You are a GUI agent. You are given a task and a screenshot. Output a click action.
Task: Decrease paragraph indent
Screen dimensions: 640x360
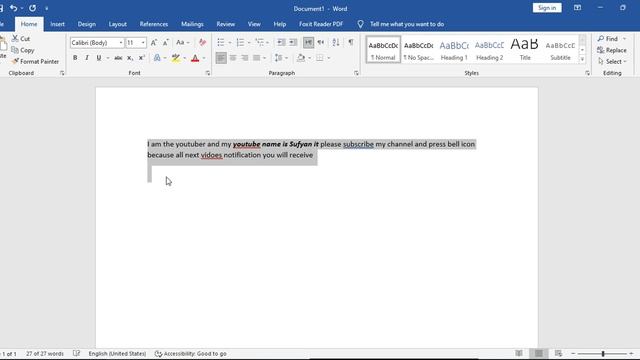[x=281, y=42]
